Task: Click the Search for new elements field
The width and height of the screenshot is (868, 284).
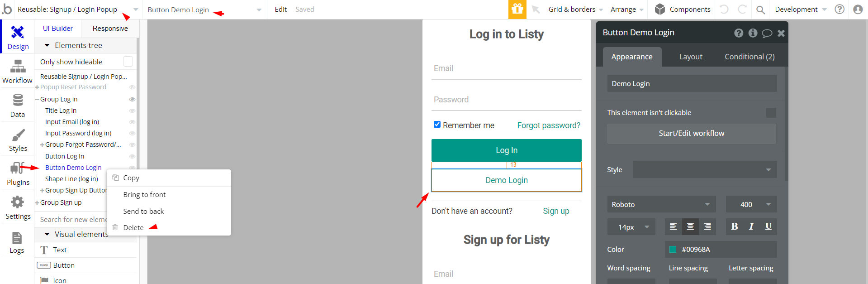Action: (x=73, y=219)
